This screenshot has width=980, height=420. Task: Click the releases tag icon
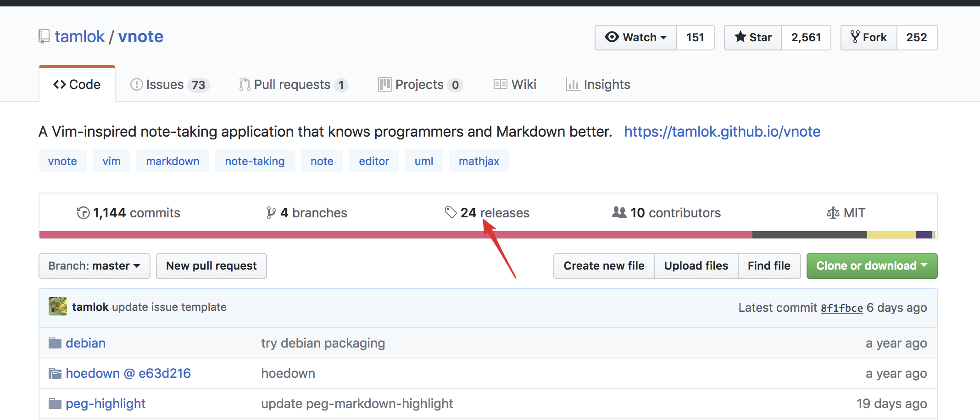click(451, 212)
